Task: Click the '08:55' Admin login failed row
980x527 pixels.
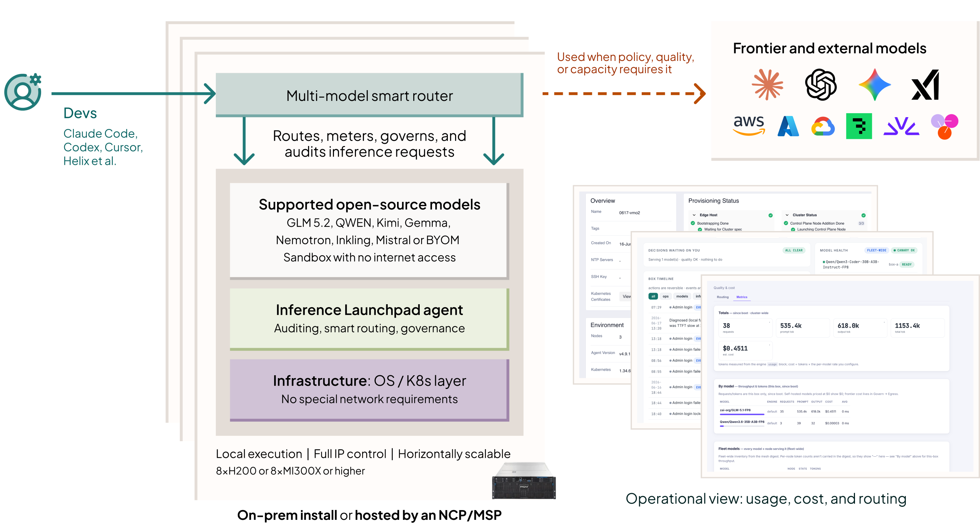Action: pyautogui.click(x=675, y=372)
